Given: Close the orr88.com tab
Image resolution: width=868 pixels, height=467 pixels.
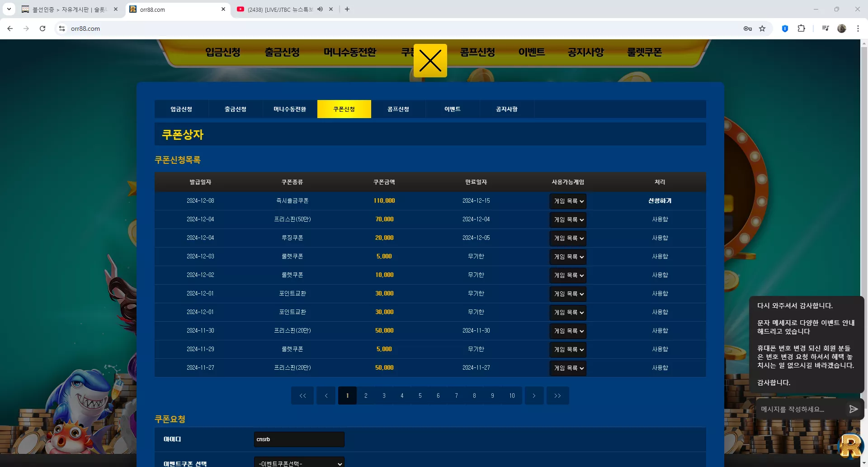Looking at the screenshot, I should [x=223, y=9].
